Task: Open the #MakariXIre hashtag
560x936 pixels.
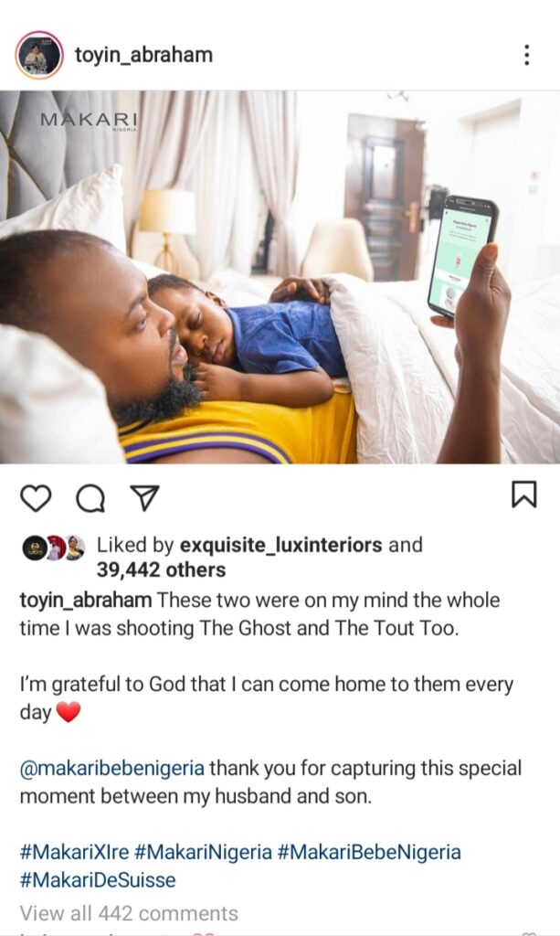Action: (x=75, y=852)
